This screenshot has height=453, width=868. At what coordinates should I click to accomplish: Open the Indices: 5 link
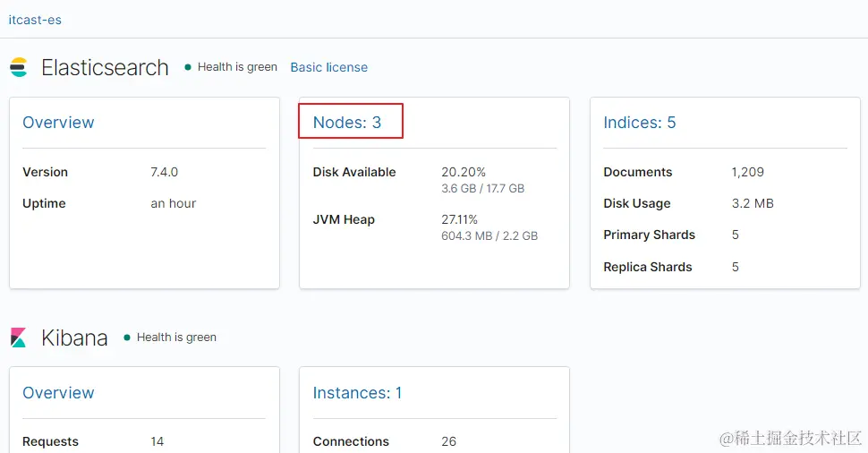point(640,123)
